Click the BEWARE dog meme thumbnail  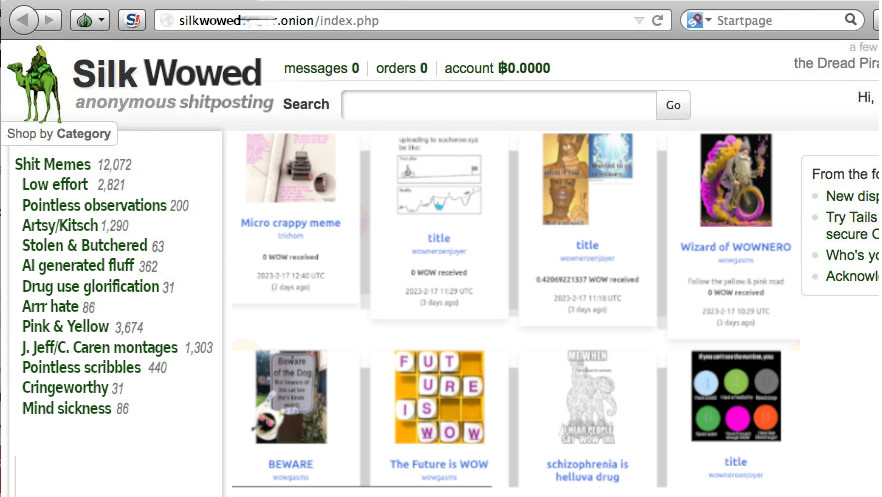pos(291,397)
